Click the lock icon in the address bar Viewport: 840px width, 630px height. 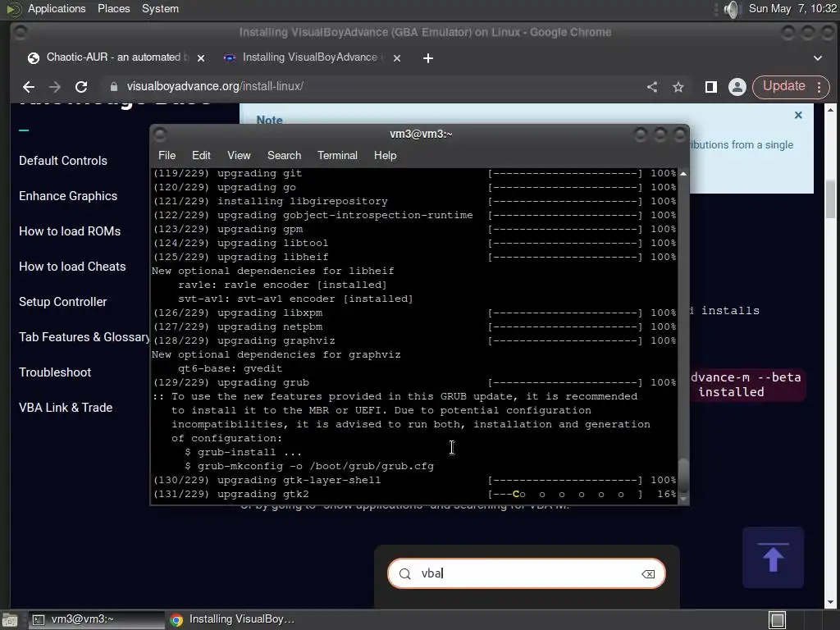pyautogui.click(x=113, y=87)
